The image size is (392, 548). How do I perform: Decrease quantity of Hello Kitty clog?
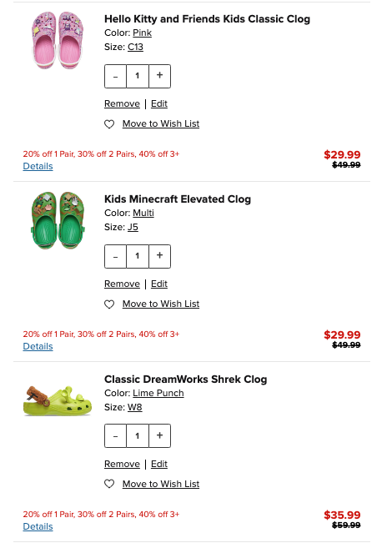115,76
